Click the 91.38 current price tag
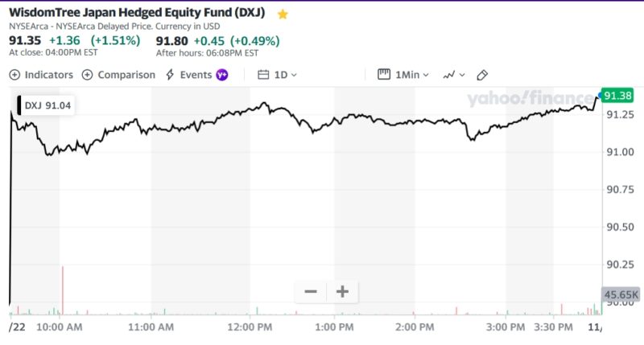 coord(617,96)
